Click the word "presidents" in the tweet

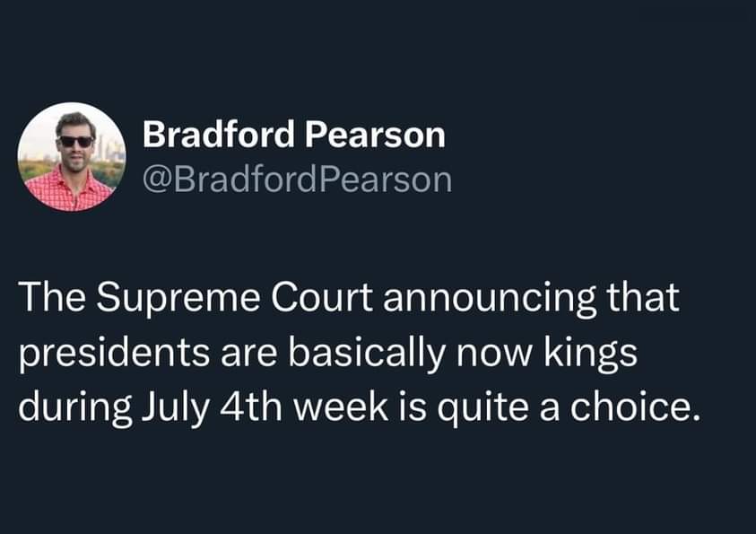click(x=114, y=353)
